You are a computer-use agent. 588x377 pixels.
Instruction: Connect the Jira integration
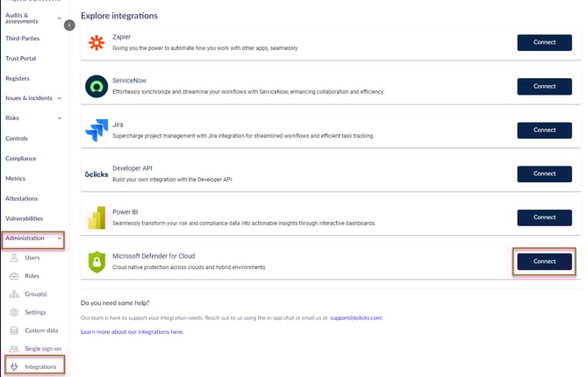(544, 130)
